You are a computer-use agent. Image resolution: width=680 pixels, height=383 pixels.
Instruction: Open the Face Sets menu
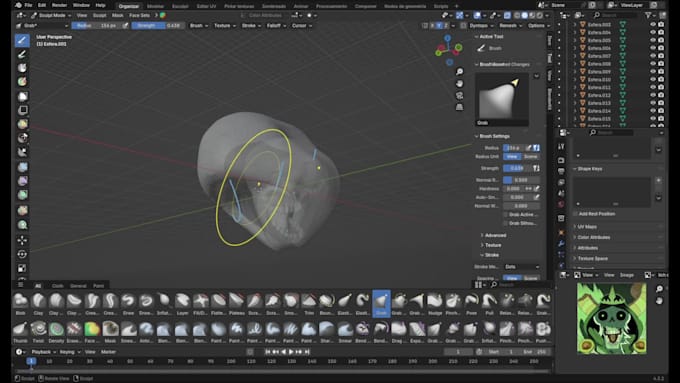[x=139, y=15]
